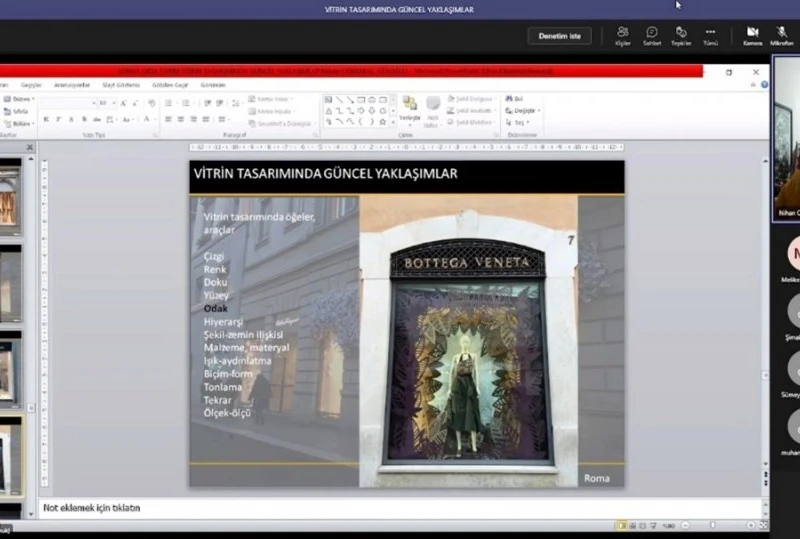The width and height of the screenshot is (800, 539).
Task: Open the Sohbet chat panel
Action: (x=652, y=34)
